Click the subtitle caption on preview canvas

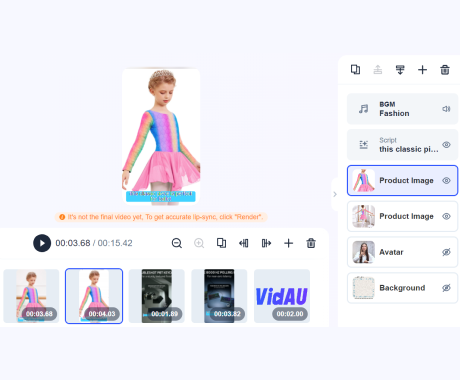[x=161, y=196]
